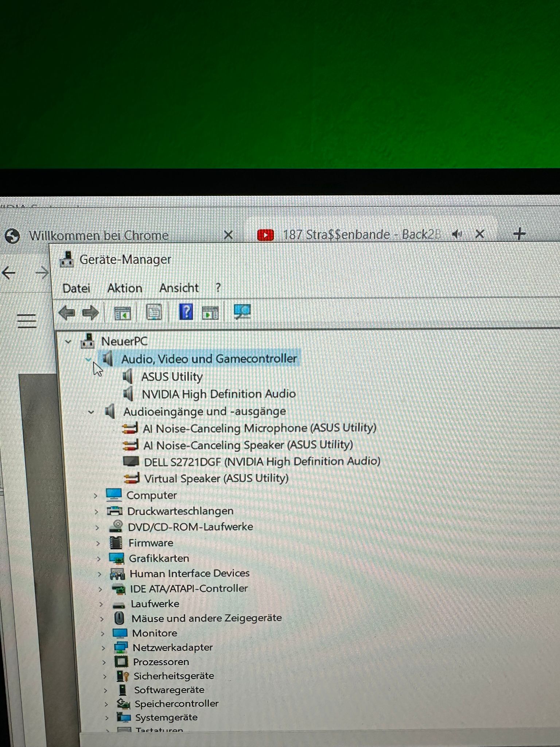Viewport: 560px width, 747px height.
Task: Click NVIDIA High Definition Audio speaker icon
Action: tap(128, 394)
